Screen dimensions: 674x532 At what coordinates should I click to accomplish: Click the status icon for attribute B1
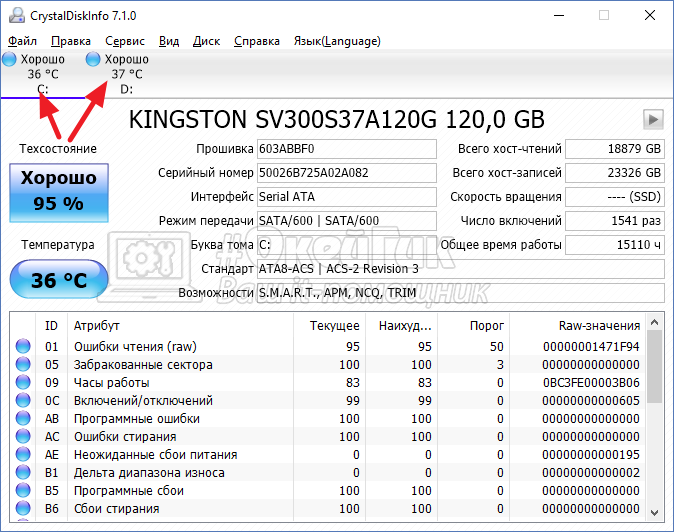point(23,472)
